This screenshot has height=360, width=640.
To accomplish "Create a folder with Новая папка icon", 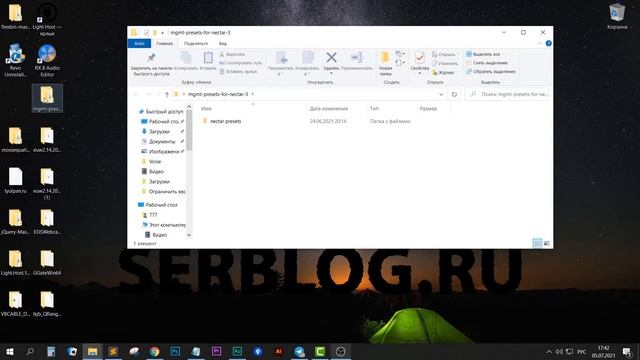I will point(385,58).
